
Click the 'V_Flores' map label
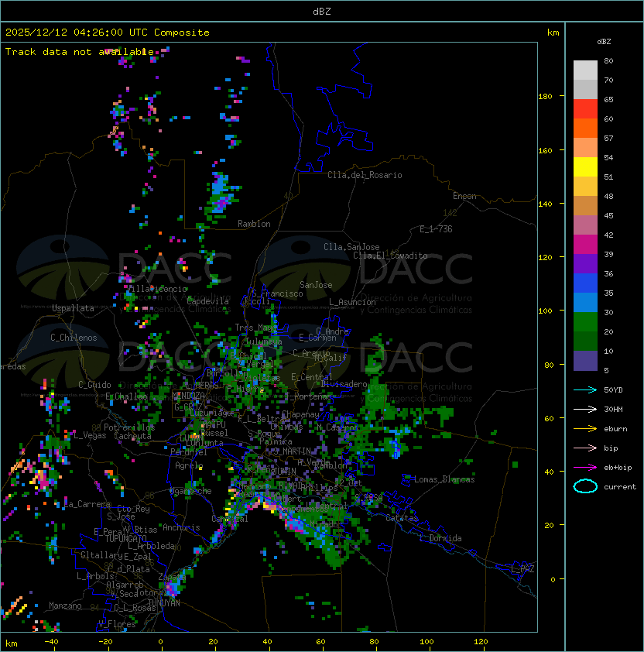[117, 624]
